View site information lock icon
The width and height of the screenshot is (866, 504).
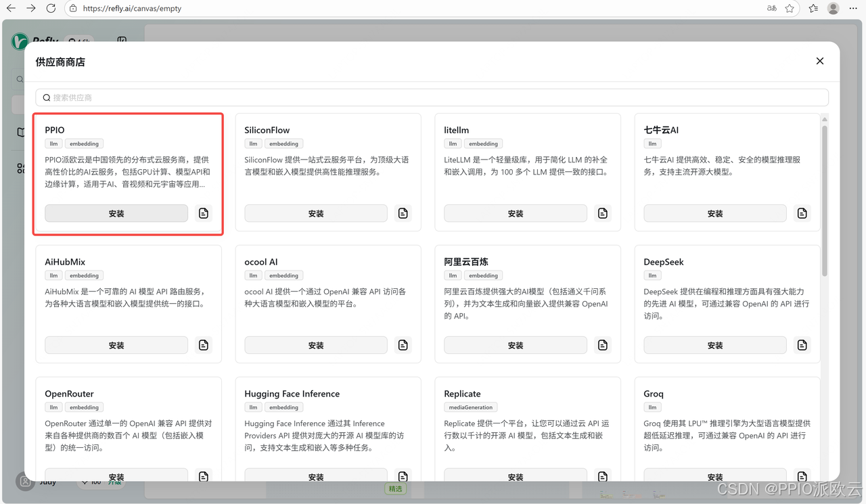click(x=73, y=9)
